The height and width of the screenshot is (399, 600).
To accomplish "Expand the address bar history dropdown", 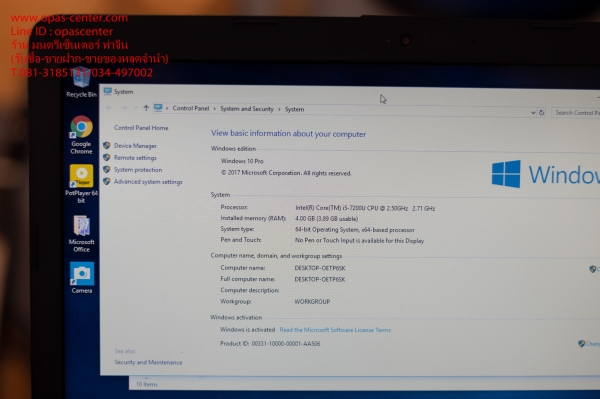I will (x=533, y=113).
